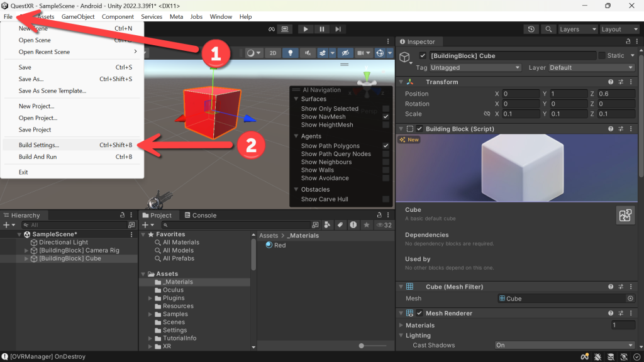Click the Pause button in toolbar

pos(321,29)
